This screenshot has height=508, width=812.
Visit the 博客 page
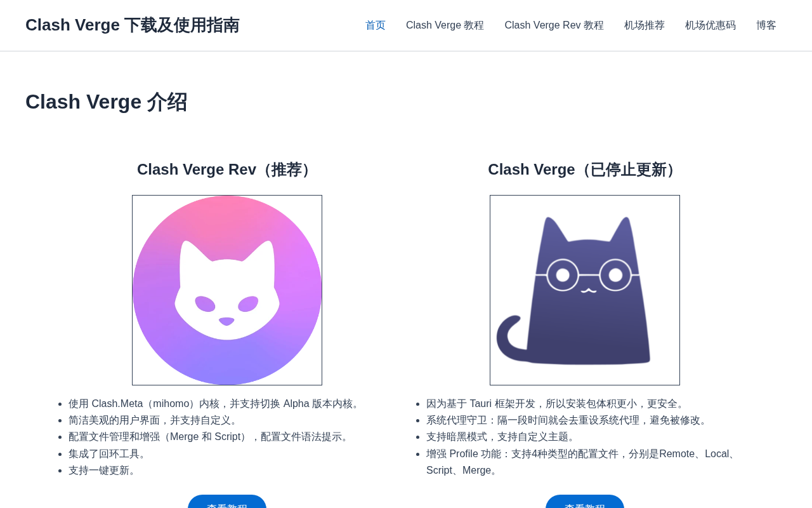pyautogui.click(x=766, y=25)
